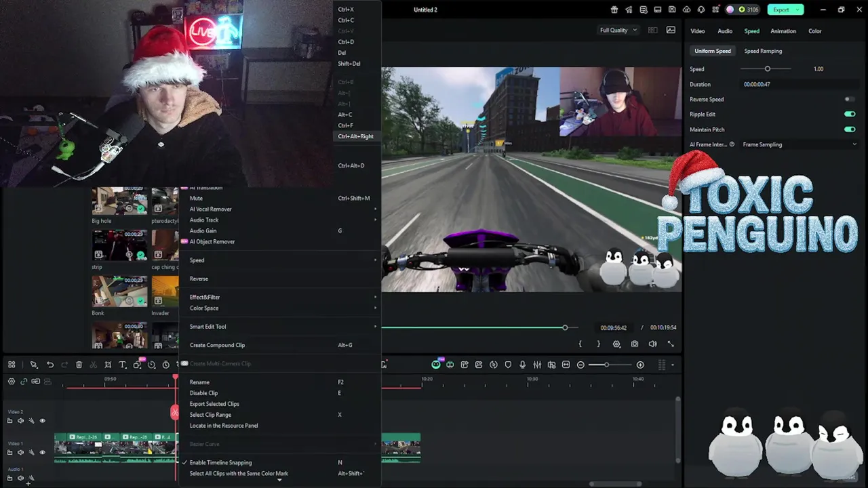The image size is (868, 488).
Task: Open the AI copilot robot icon in timeline toolbar
Action: pyautogui.click(x=436, y=365)
